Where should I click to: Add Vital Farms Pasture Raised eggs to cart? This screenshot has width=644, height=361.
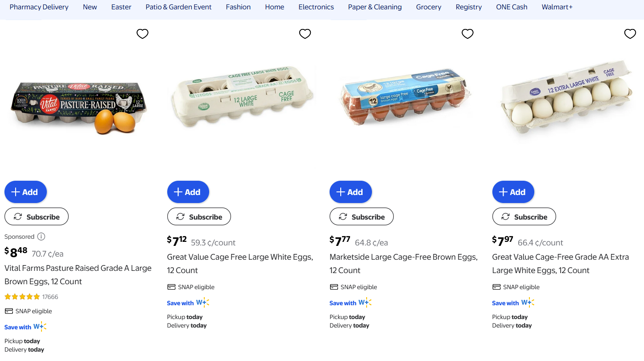(x=25, y=192)
